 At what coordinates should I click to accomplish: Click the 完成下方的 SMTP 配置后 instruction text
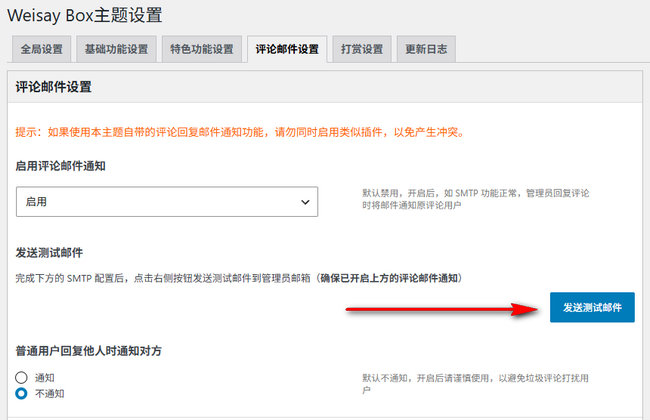tap(239, 278)
